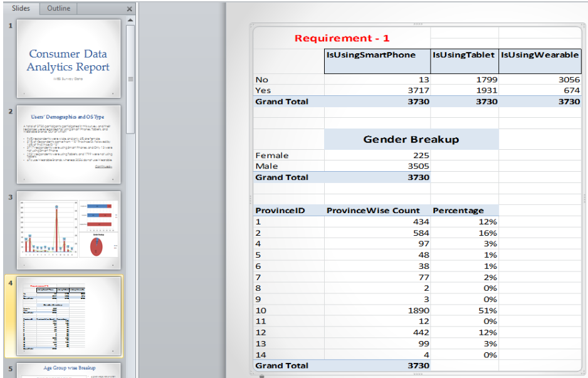The width and height of the screenshot is (588, 378).
Task: Select the IsUsingWearable header cell
Action: coord(540,61)
